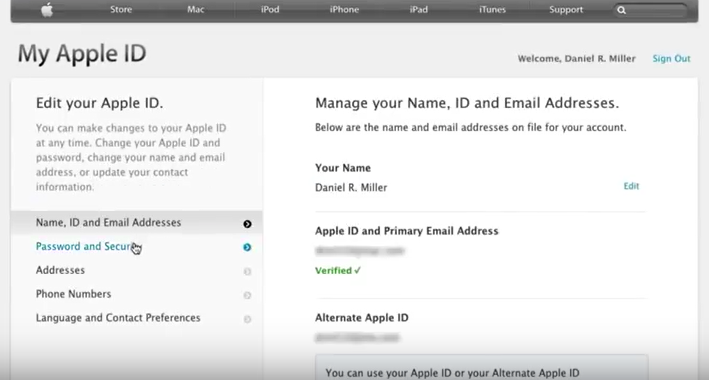
Task: Click Welcome, Daniel R. Miller greeting
Action: [x=577, y=58]
